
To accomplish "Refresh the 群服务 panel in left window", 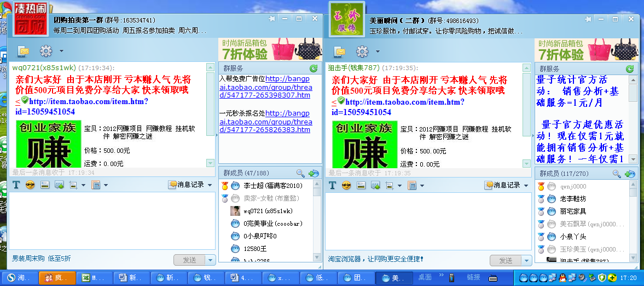I will coord(314,68).
